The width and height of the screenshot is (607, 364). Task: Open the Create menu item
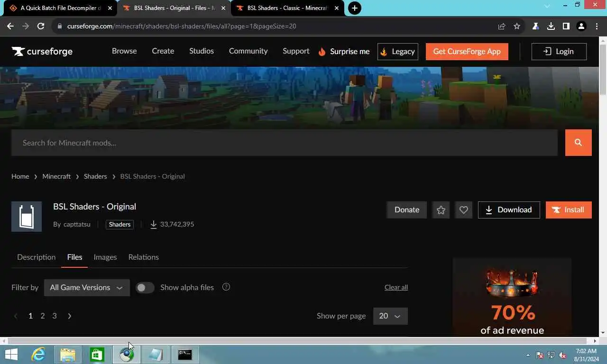coord(163,51)
